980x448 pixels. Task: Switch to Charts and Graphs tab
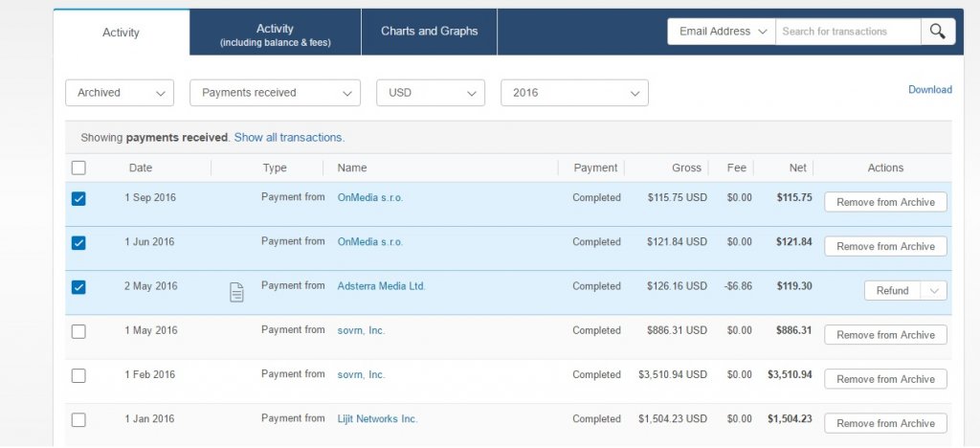pyautogui.click(x=429, y=32)
